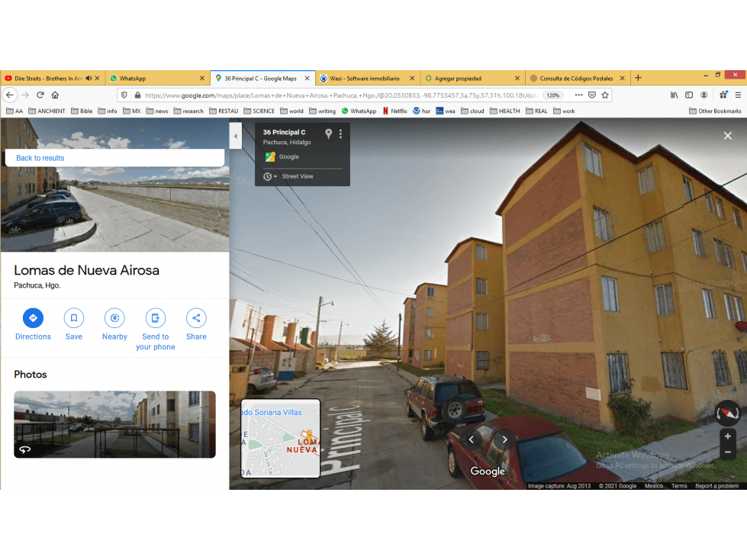This screenshot has width=747, height=560.
Task: Click the Send to your phone icon
Action: (x=156, y=318)
